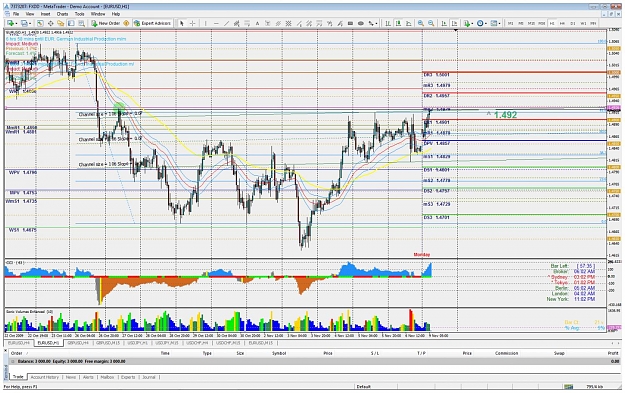Open the Help menu

[116, 14]
